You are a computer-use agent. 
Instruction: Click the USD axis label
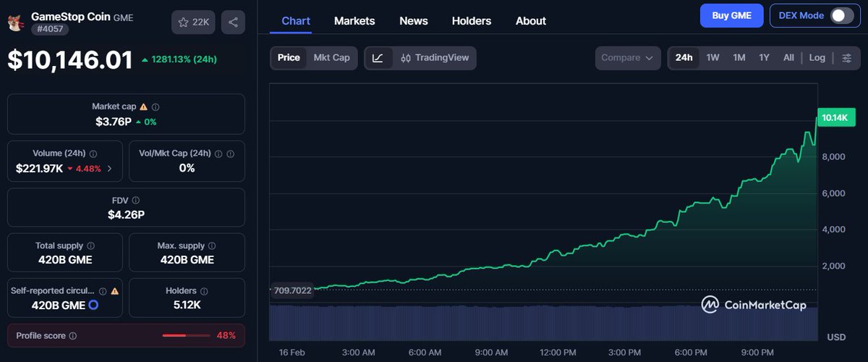(x=836, y=337)
